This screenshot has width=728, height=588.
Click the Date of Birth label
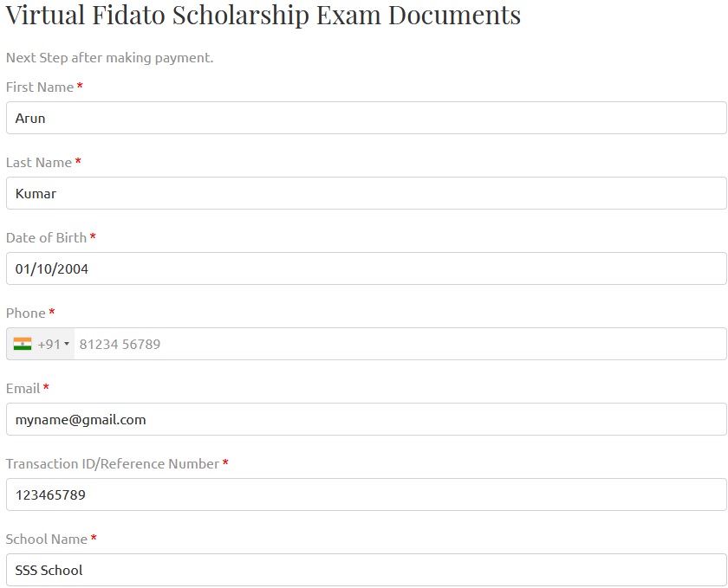[x=47, y=238]
